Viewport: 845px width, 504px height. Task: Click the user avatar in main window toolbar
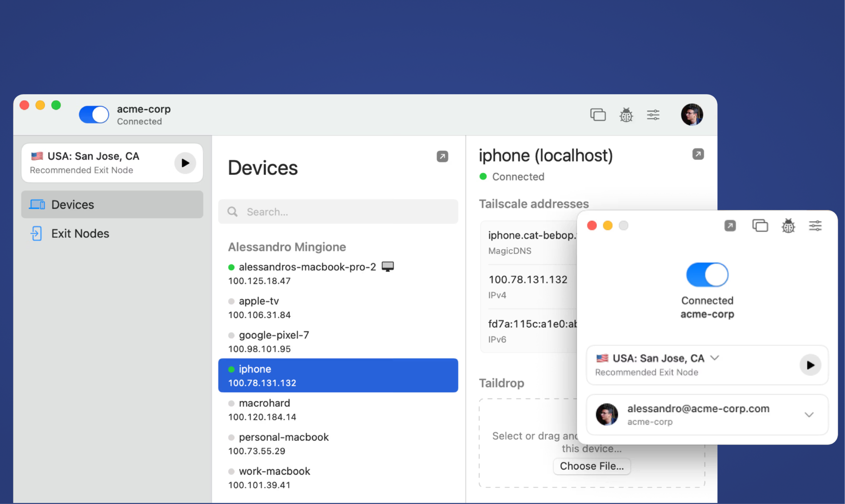(x=692, y=114)
